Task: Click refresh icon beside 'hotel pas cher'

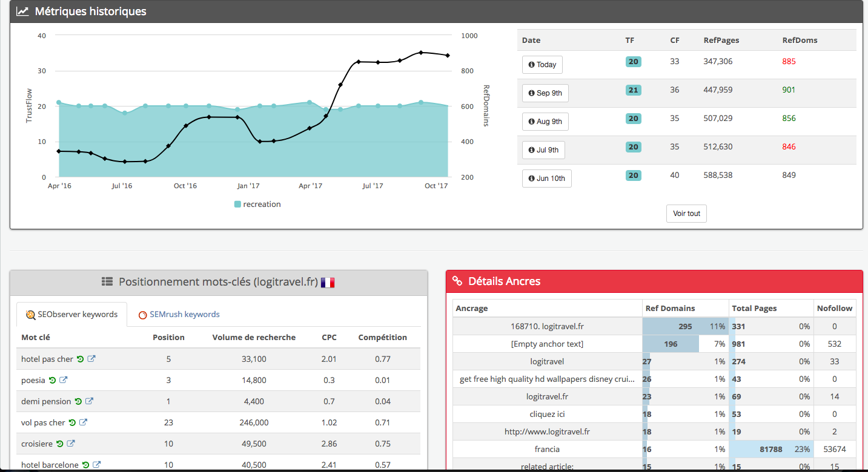Action: tap(80, 359)
